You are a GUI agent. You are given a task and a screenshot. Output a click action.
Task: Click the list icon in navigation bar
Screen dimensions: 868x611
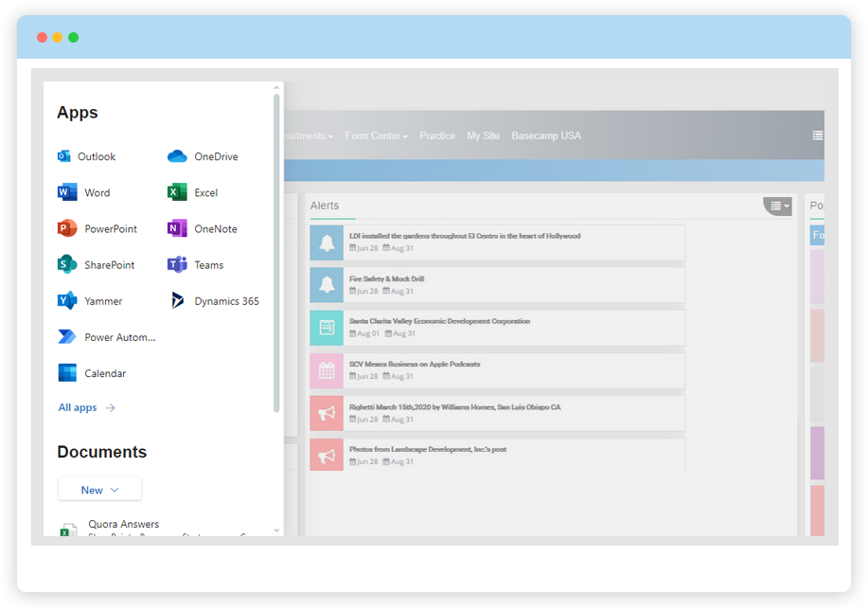coord(817,135)
